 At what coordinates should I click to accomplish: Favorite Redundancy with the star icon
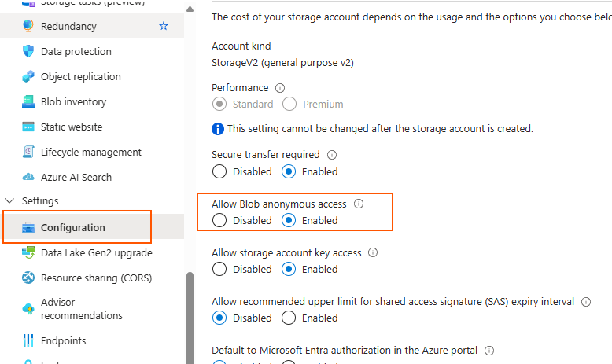pyautogui.click(x=164, y=26)
